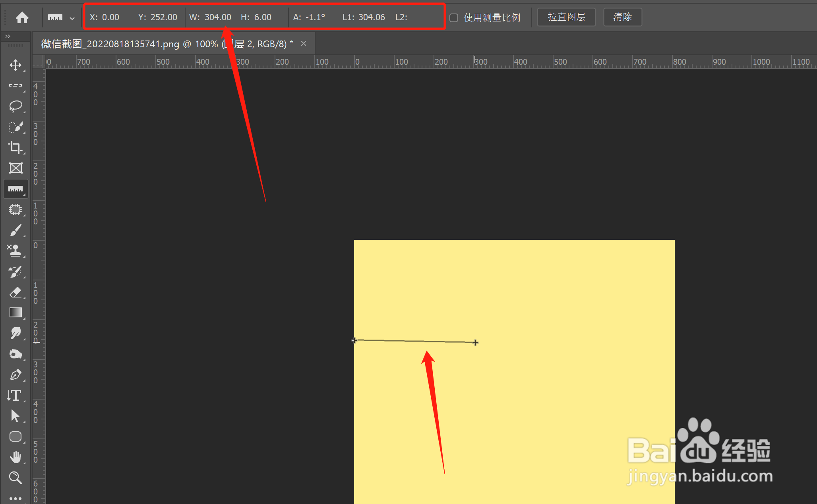This screenshot has height=504, width=817.
Task: Select the Pen tool
Action: click(x=15, y=375)
